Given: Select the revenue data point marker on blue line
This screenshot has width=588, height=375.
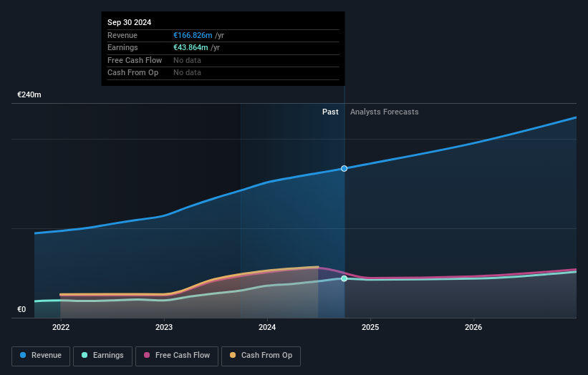Looking at the screenshot, I should tap(344, 169).
